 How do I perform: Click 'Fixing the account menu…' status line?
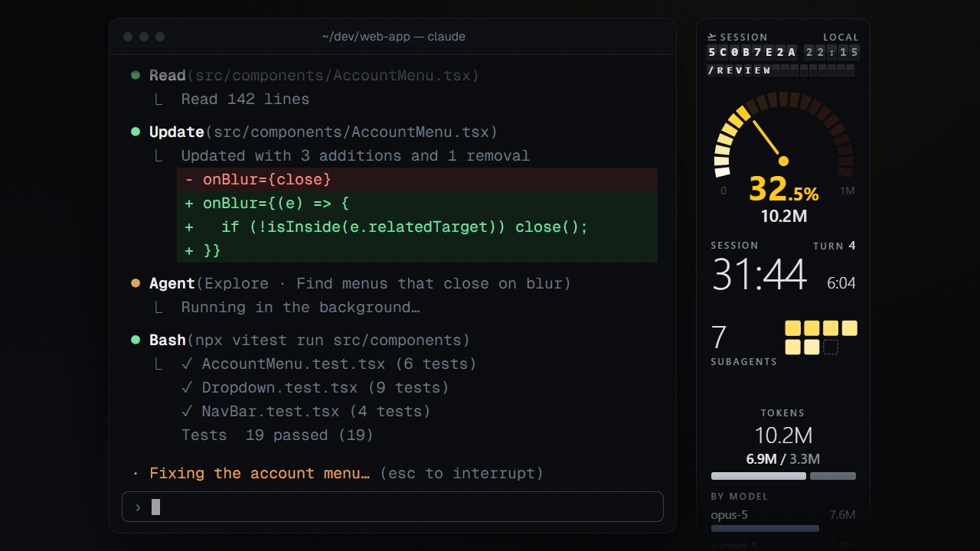point(260,473)
